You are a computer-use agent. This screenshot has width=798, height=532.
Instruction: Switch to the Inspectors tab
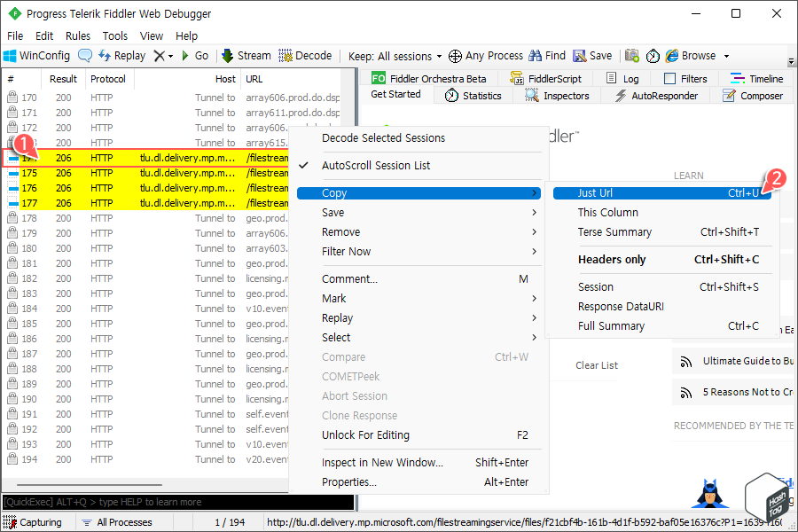point(557,96)
